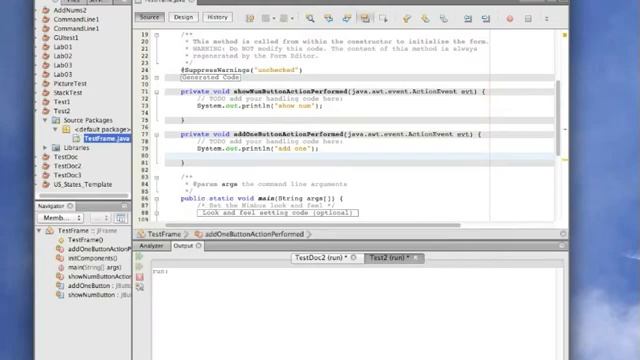
Task: Collapse the <default package> node
Action: pos(55,129)
